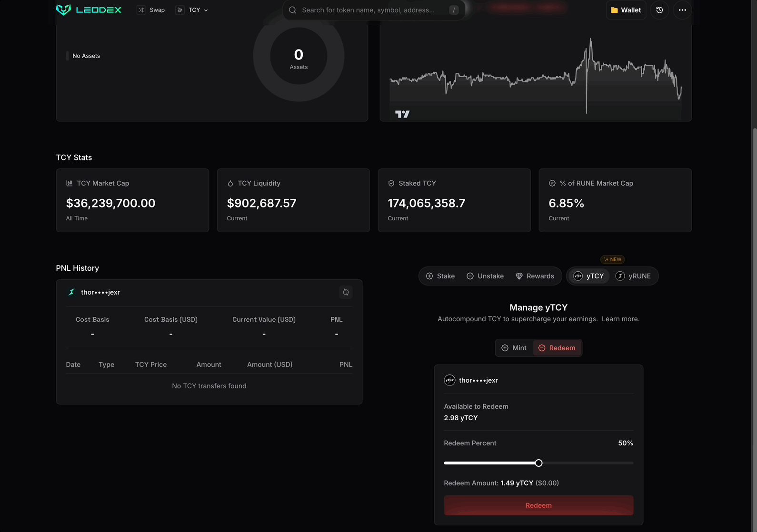Viewport: 757px width, 532px height.
Task: Click the Type column header
Action: 107,365
